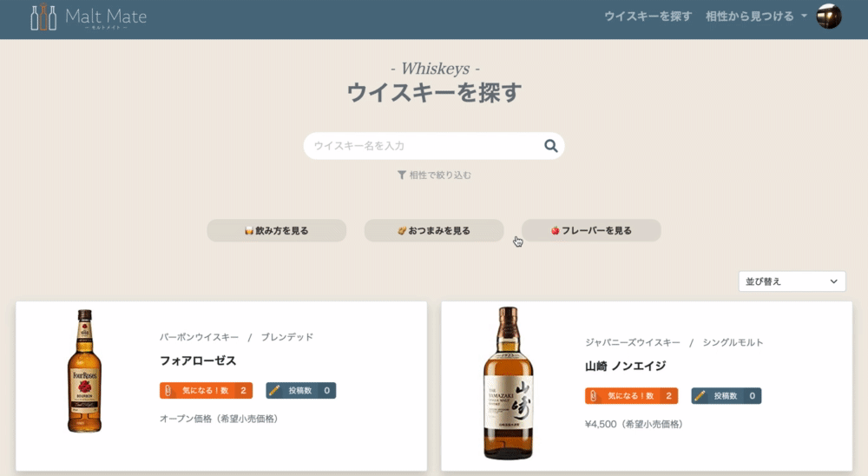Click the ジャパニーズウイスキー category text
The height and width of the screenshot is (476, 868).
pos(633,342)
